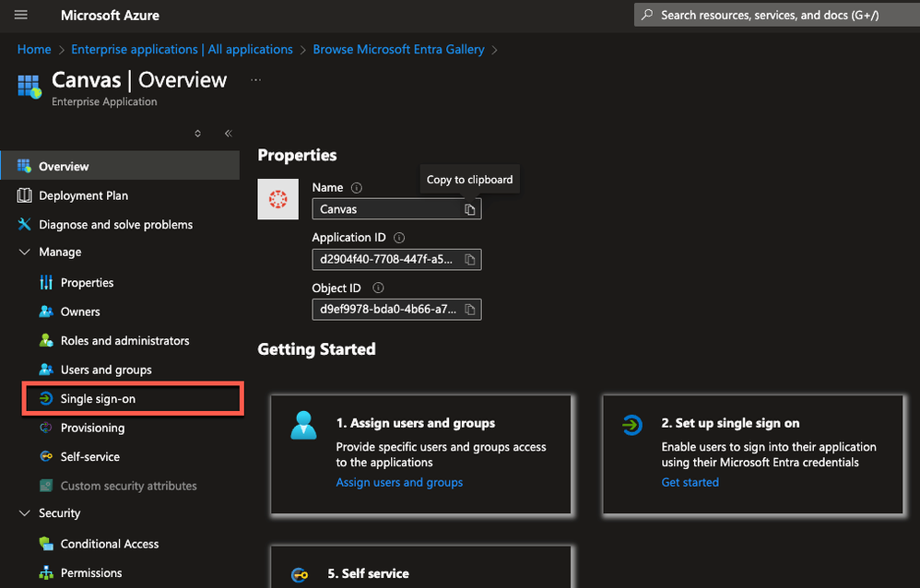The height and width of the screenshot is (588, 920).
Task: Open Diagnose and solve problems
Action: 115,224
